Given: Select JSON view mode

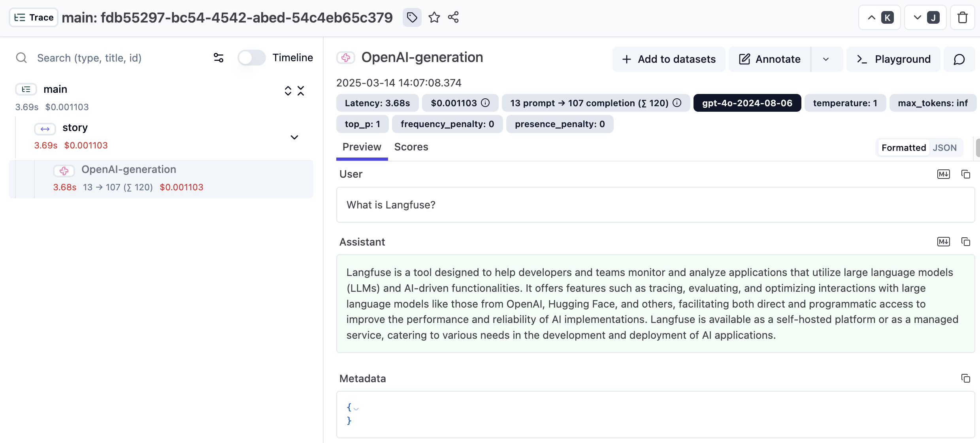Looking at the screenshot, I should [944, 148].
